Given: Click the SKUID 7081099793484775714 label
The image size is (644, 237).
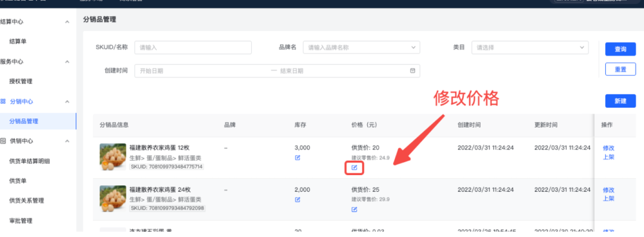Looking at the screenshot, I should pos(167,167).
